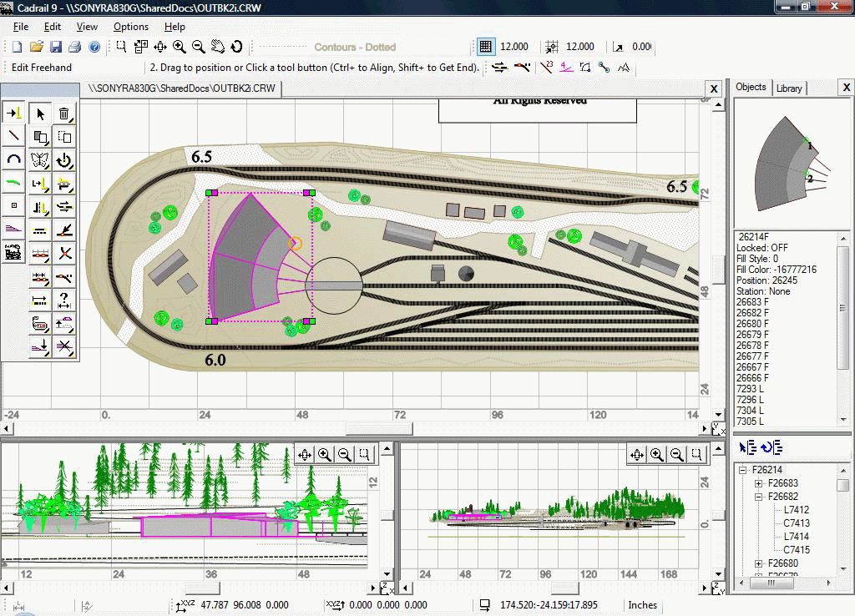Toggle the insert-at-end tool in the toolbox
The width and height of the screenshot is (855, 616).
tap(14, 114)
